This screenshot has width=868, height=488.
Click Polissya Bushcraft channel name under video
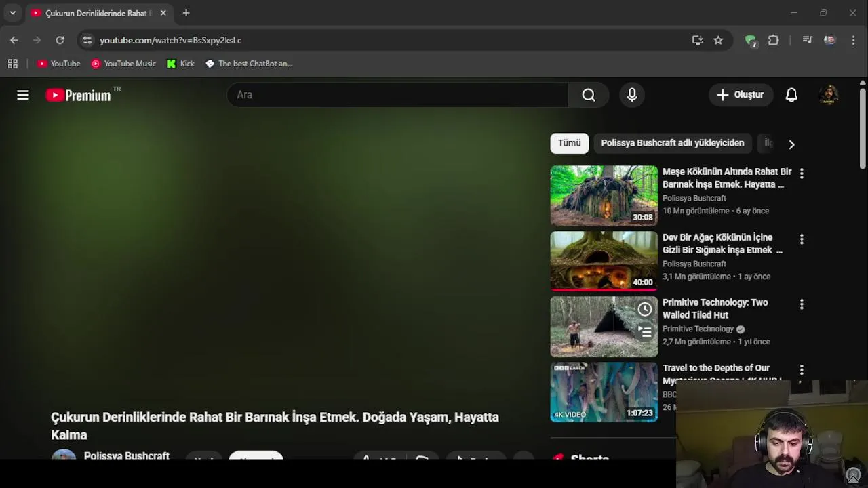[127, 456]
